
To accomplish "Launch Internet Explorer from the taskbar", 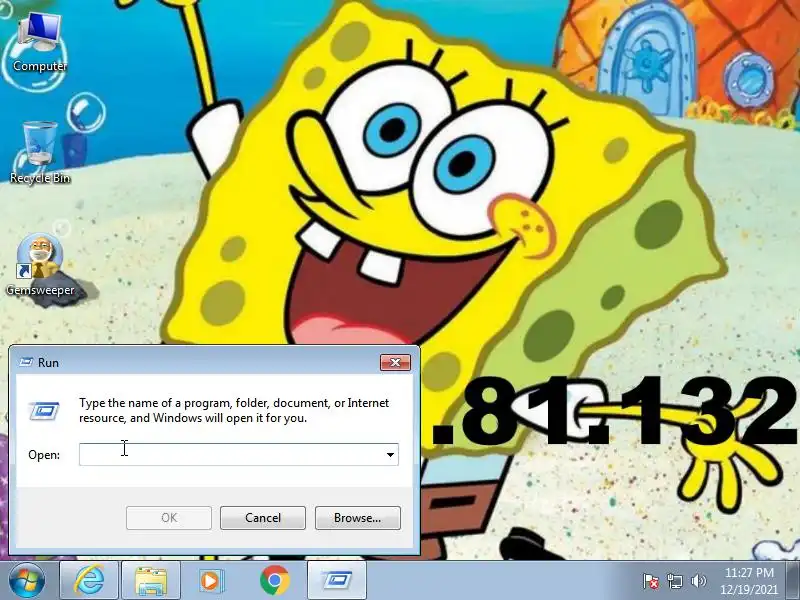I will 89,581.
